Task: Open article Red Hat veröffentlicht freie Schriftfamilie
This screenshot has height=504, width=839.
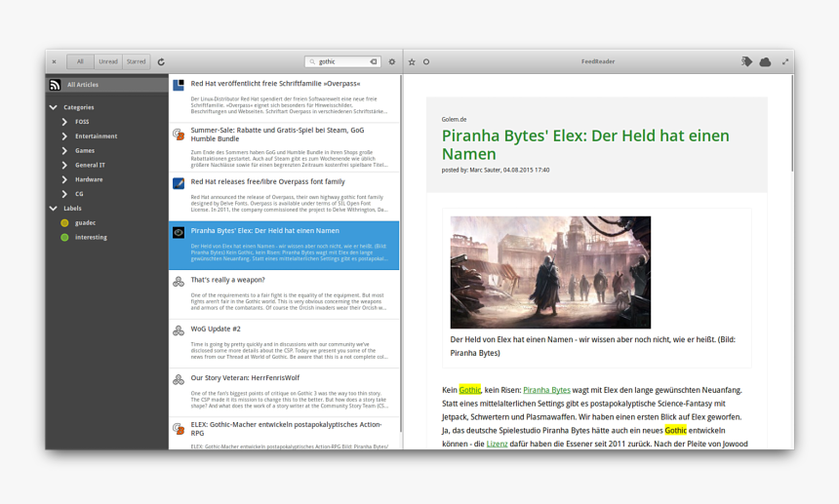Action: 284,98
